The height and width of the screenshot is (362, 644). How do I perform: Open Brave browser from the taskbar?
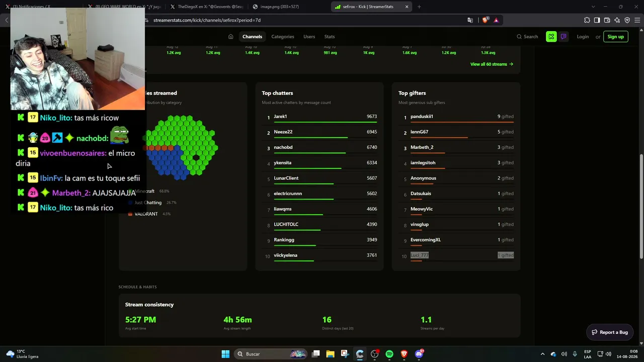404,354
